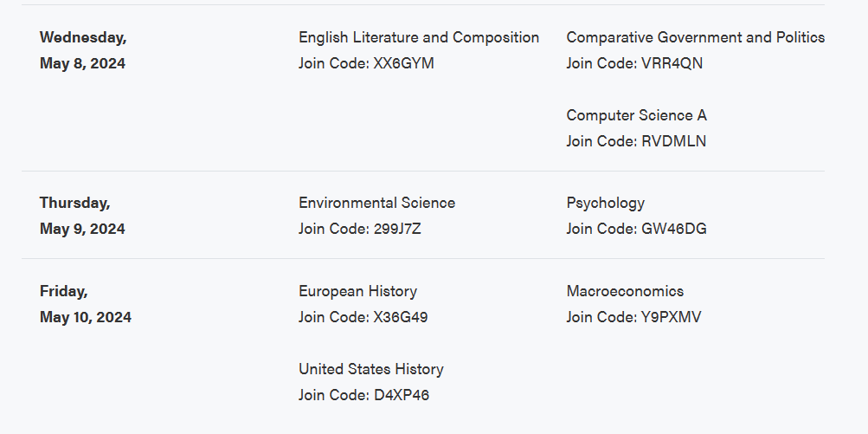
Task: Click the European History course name
Action: point(357,291)
